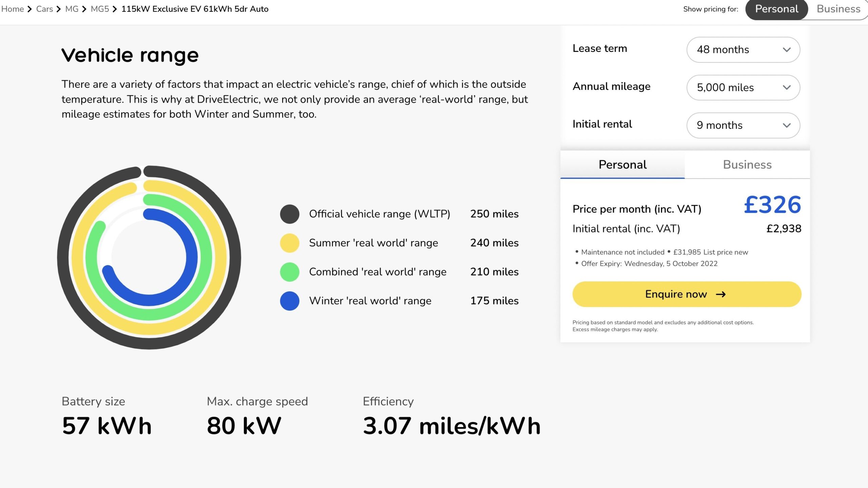The width and height of the screenshot is (868, 488).
Task: Switch to the Business pricing tab
Action: coord(747,165)
